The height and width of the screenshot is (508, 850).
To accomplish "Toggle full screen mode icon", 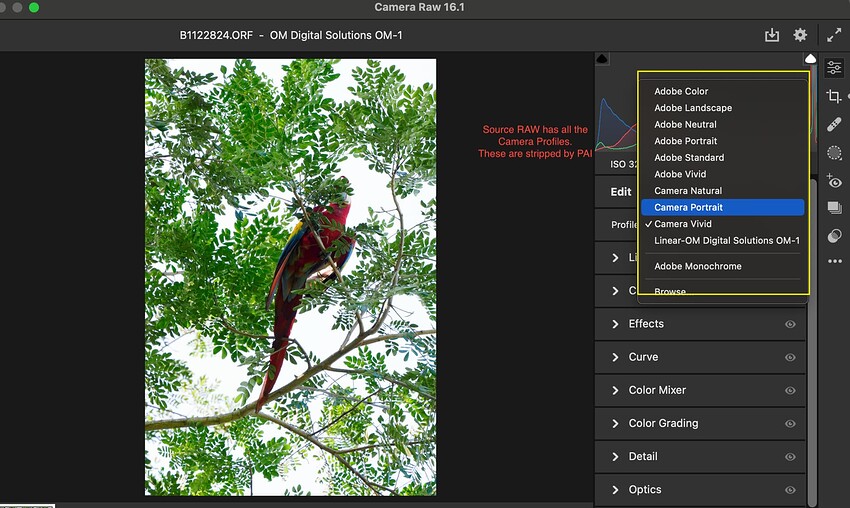I will click(834, 35).
